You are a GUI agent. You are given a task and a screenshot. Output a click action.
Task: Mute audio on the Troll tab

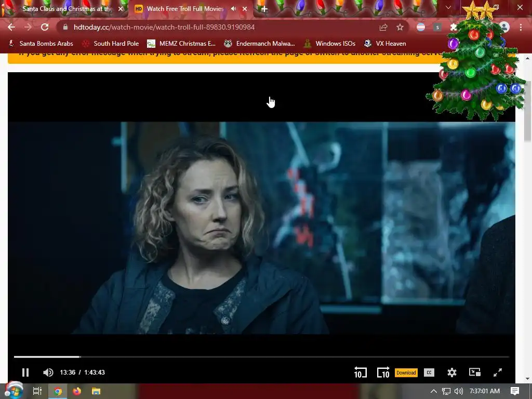click(234, 8)
